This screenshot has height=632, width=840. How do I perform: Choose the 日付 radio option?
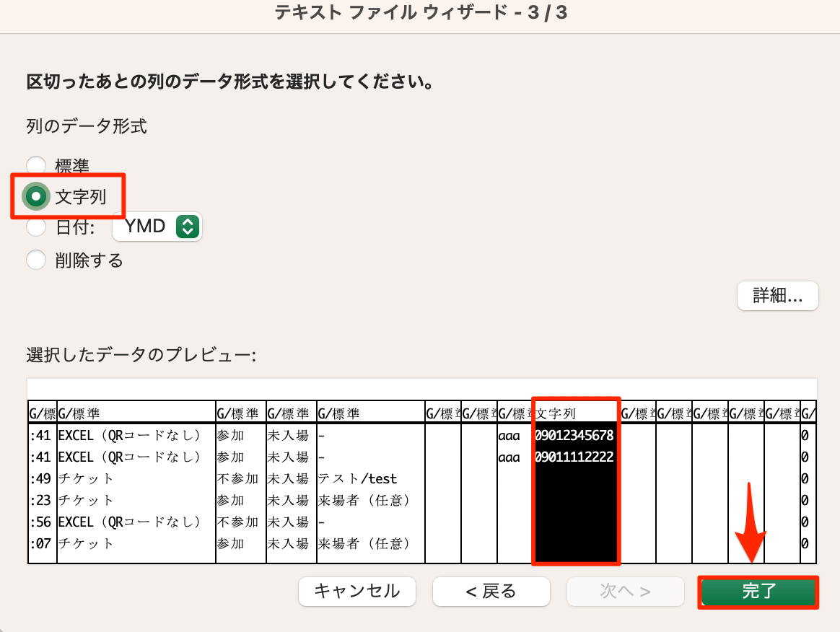[x=36, y=227]
